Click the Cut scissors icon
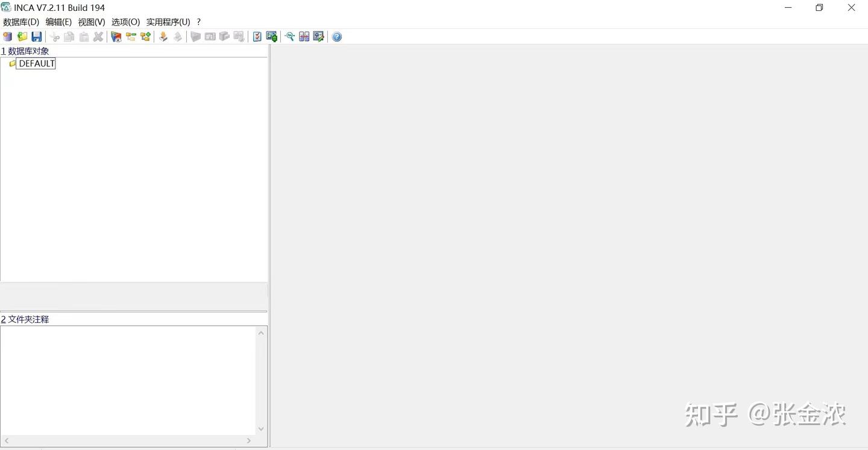The image size is (868, 450). (x=55, y=37)
